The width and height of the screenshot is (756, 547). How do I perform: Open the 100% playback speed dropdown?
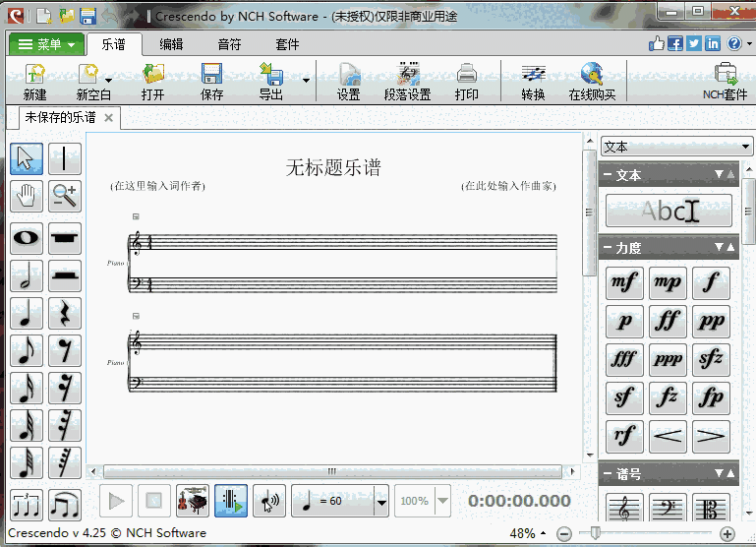pos(442,502)
